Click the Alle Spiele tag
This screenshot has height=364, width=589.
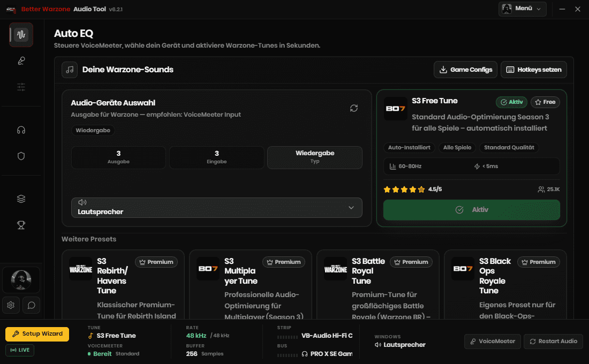click(457, 148)
